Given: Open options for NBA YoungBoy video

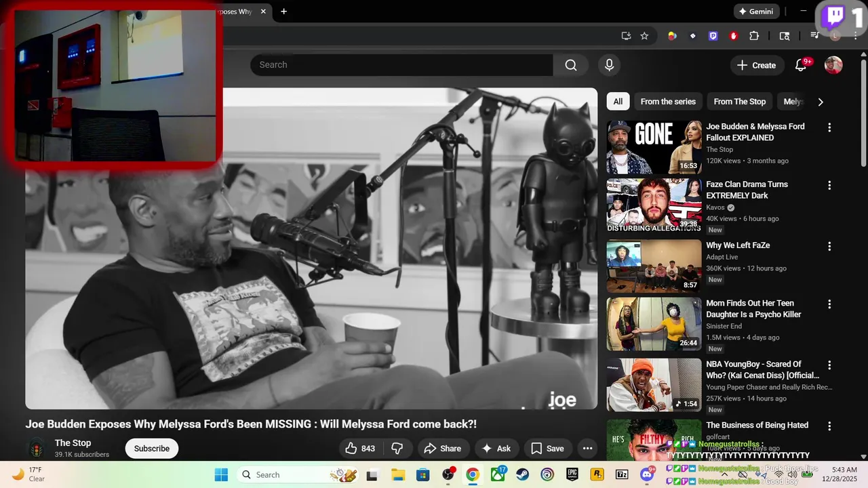Looking at the screenshot, I should [x=829, y=365].
